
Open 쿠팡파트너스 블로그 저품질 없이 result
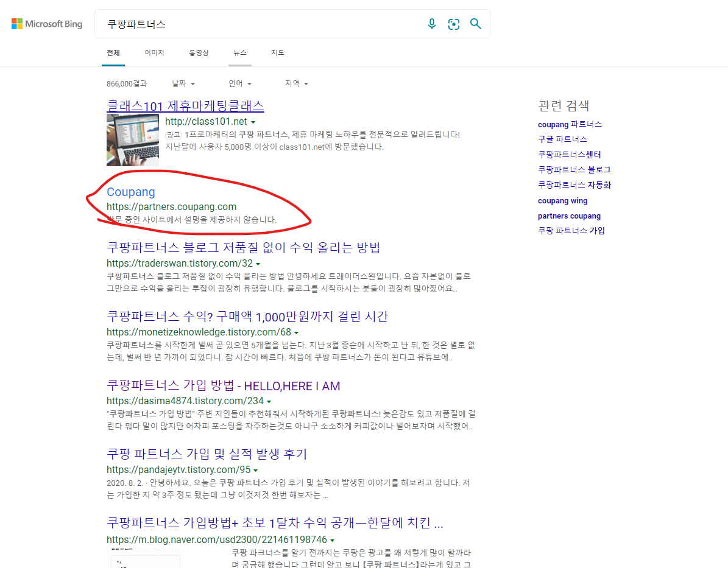(243, 247)
